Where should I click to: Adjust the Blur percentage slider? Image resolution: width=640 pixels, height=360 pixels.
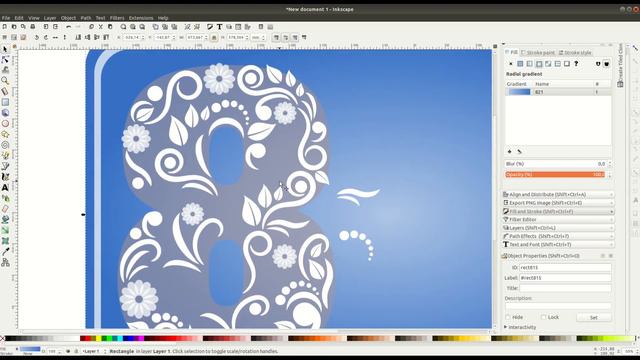pos(556,164)
